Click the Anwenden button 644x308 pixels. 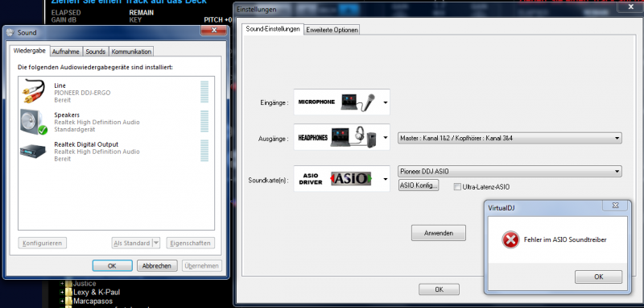click(439, 233)
